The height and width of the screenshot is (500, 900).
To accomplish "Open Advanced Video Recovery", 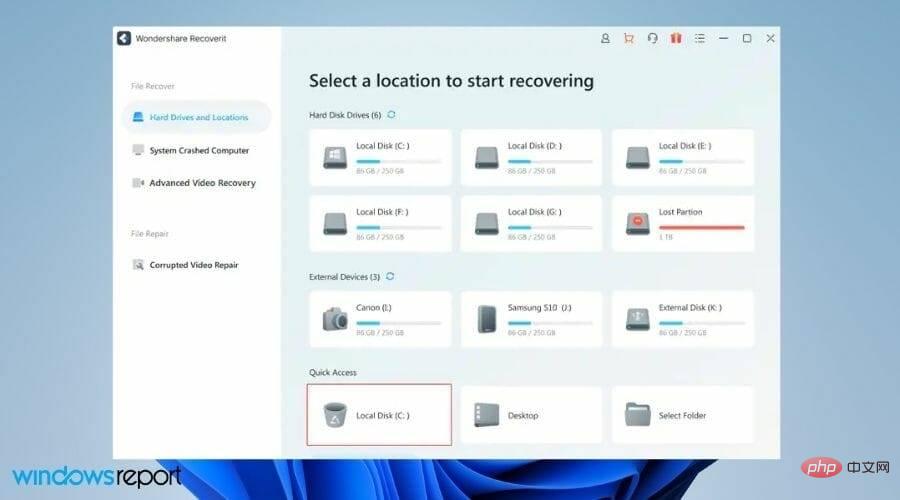I will coord(196,183).
